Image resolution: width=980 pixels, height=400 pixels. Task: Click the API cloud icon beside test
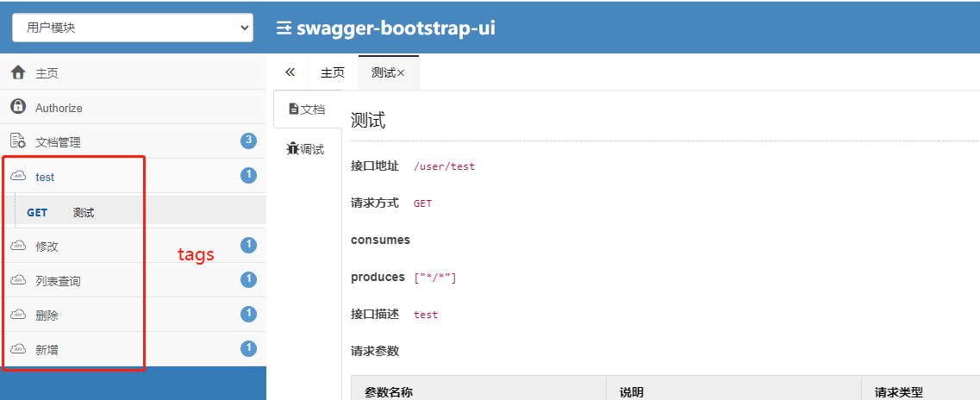(x=18, y=176)
